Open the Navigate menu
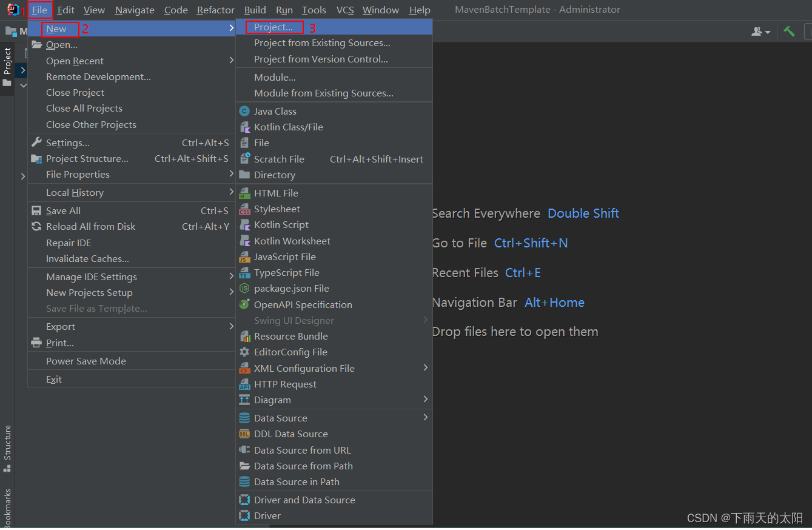Viewport: 812px width, 530px height. (135, 10)
